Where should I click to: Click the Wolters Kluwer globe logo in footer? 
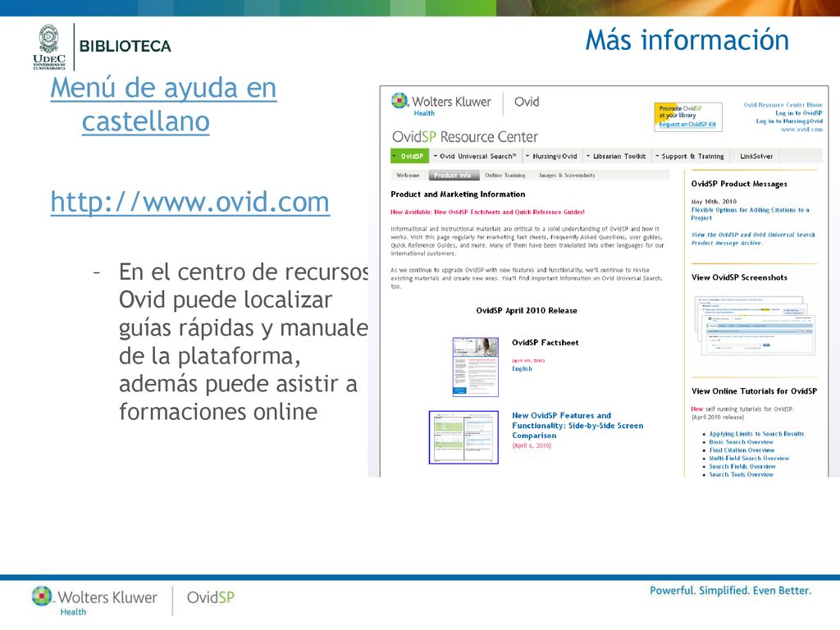coord(42,596)
